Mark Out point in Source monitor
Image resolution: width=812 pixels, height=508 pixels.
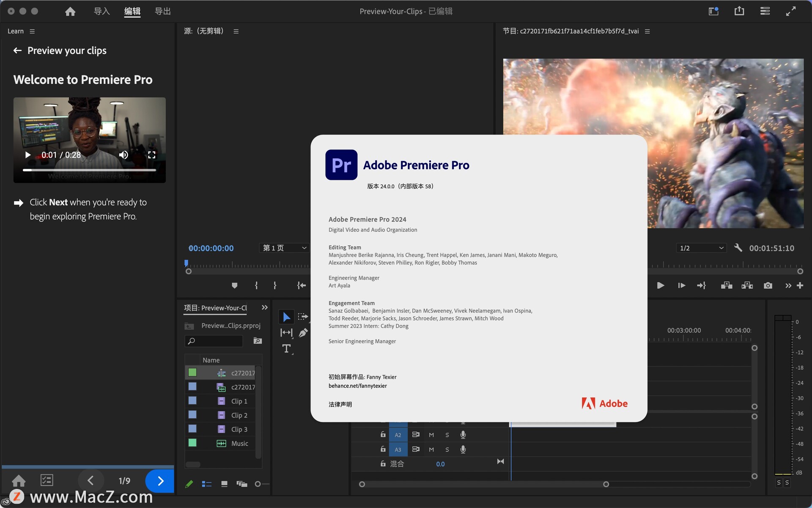coord(275,286)
